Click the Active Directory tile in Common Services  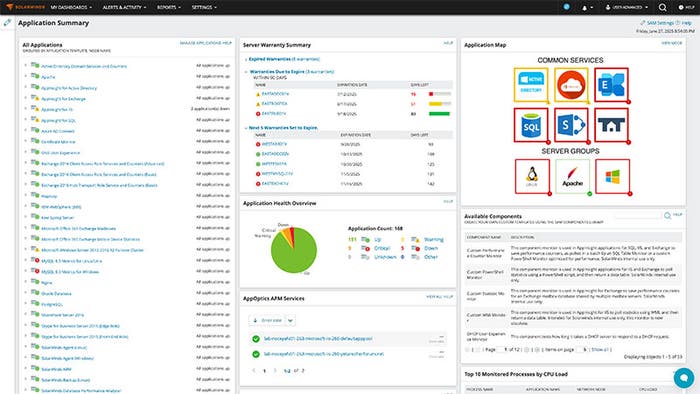tap(530, 85)
